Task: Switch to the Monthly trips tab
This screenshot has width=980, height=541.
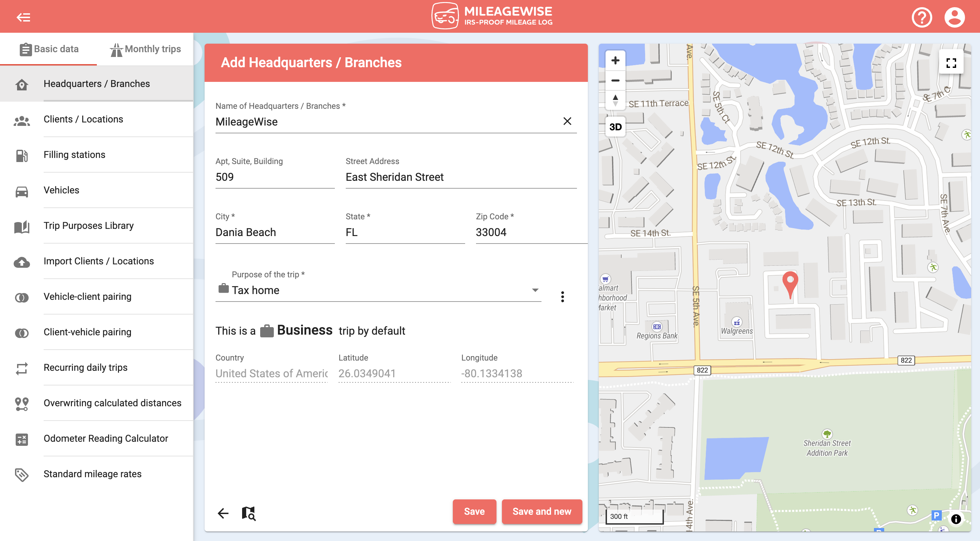Action: [145, 49]
